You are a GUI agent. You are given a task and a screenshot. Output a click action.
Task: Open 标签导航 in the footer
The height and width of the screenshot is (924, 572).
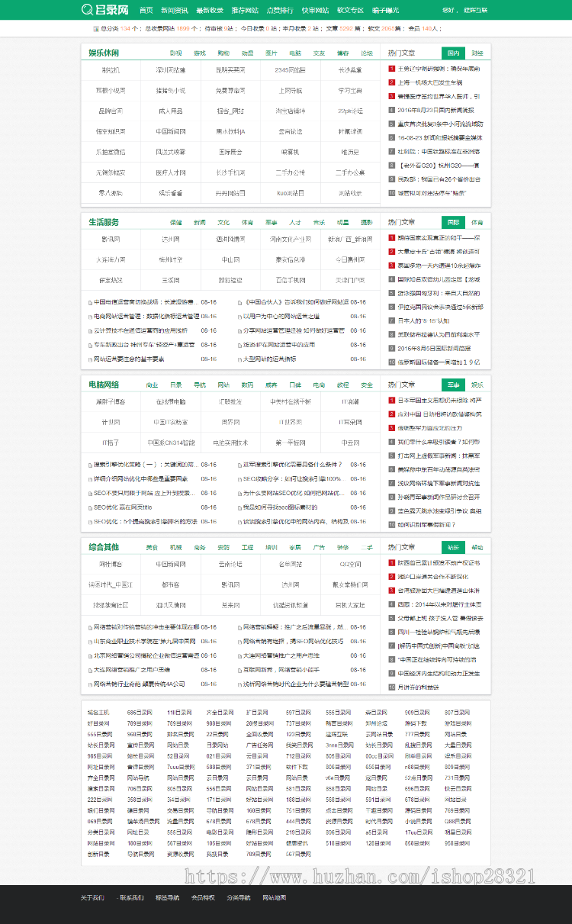pyautogui.click(x=167, y=897)
